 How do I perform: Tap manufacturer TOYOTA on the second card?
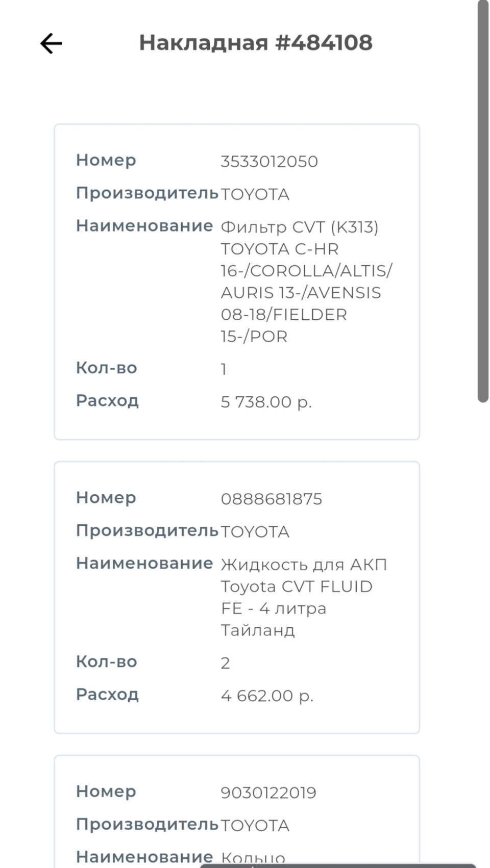click(255, 531)
